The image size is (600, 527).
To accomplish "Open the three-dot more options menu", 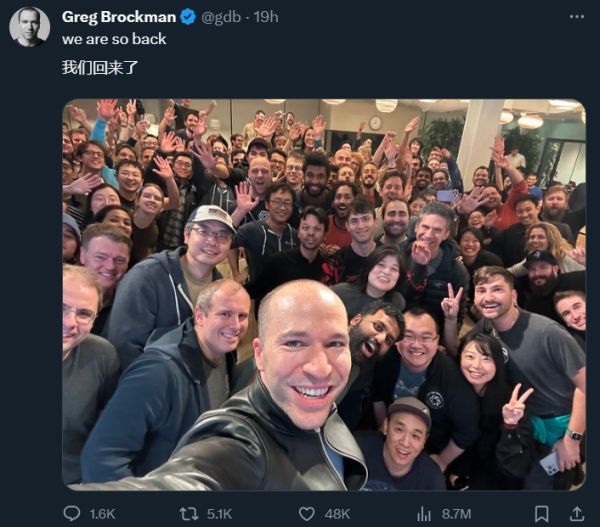I will pos(576,16).
